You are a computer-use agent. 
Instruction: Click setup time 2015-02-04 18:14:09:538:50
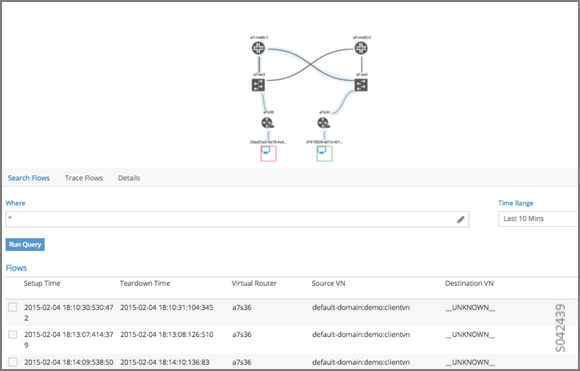tap(69, 362)
